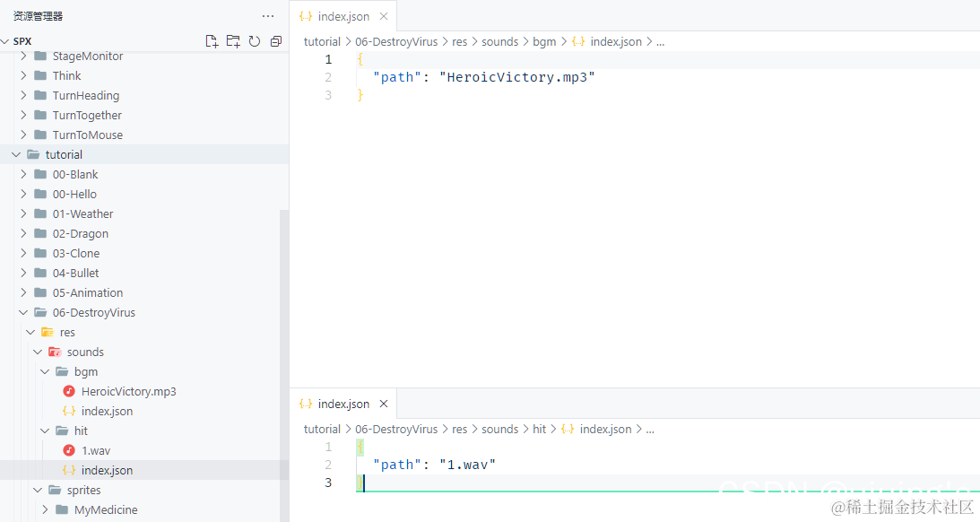Expand the 01-Weather folder
The width and height of the screenshot is (980, 522).
tap(23, 213)
